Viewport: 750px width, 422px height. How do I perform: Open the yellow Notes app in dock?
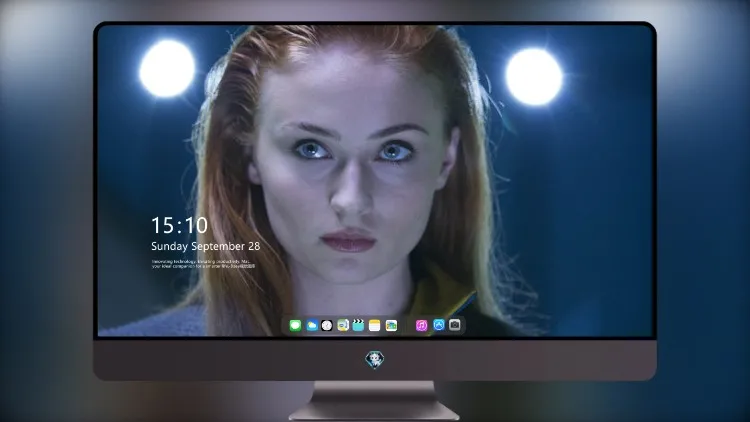pos(375,325)
